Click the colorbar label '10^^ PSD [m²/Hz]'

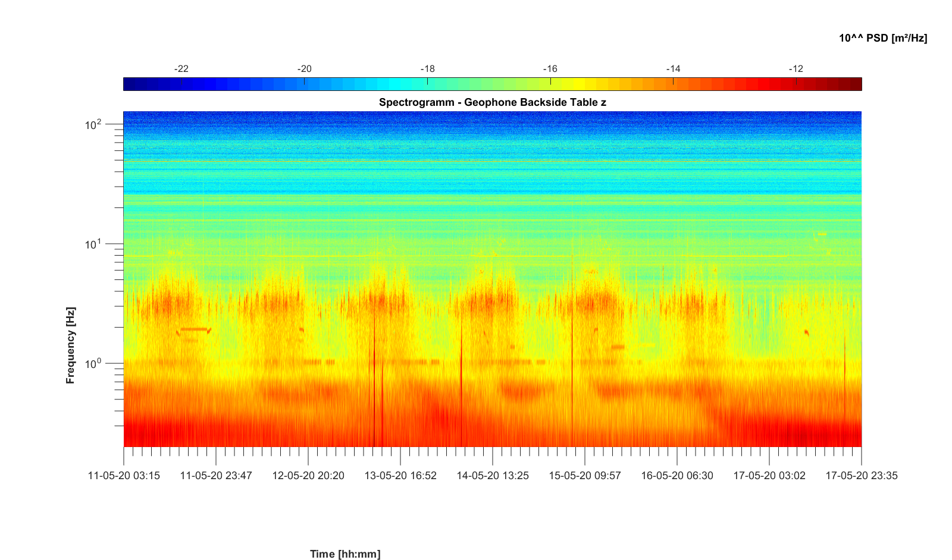[x=883, y=38]
